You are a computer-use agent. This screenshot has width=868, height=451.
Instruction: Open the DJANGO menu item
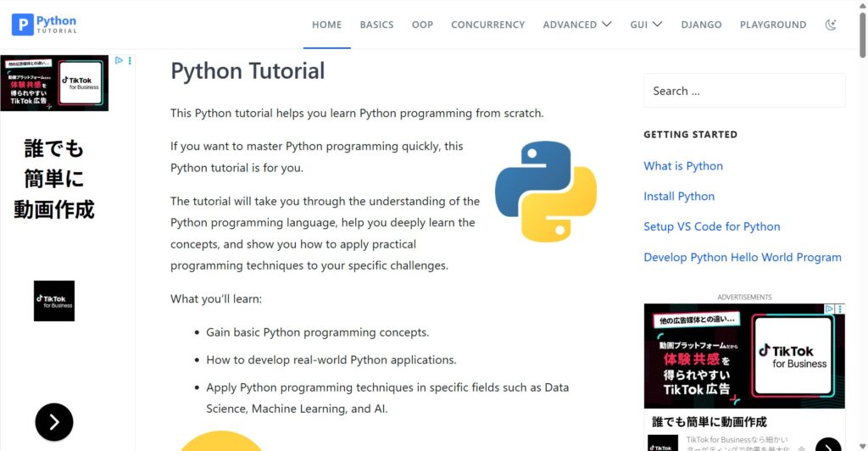point(701,25)
